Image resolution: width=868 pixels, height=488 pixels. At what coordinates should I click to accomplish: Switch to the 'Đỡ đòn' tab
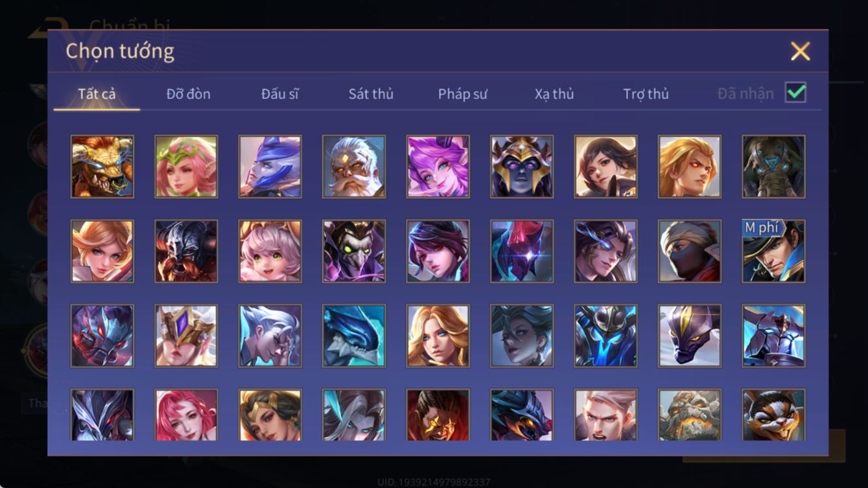(x=188, y=94)
